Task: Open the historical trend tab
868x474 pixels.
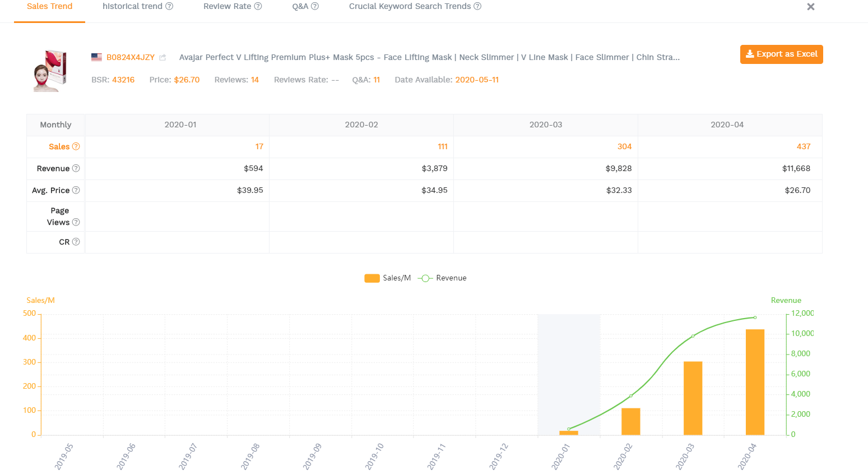Action: (x=132, y=7)
